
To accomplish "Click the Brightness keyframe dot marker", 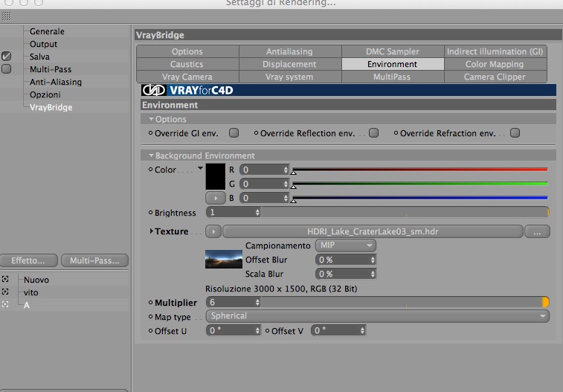I will (151, 213).
